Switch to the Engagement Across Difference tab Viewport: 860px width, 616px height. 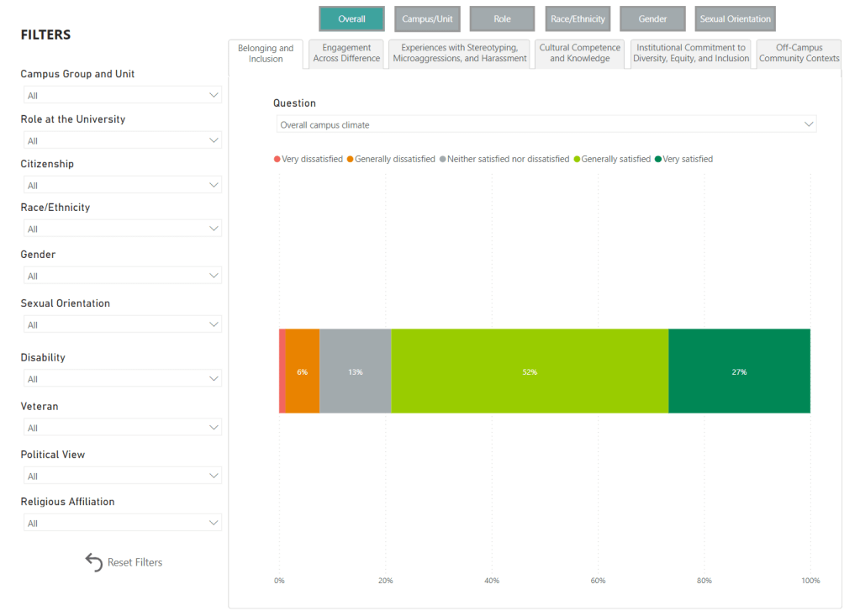click(x=346, y=53)
